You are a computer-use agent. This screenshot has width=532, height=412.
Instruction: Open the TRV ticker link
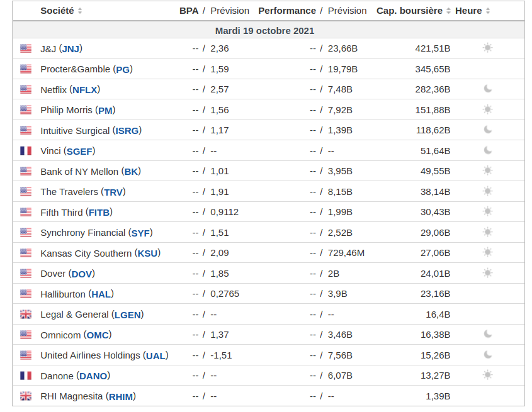pos(113,192)
